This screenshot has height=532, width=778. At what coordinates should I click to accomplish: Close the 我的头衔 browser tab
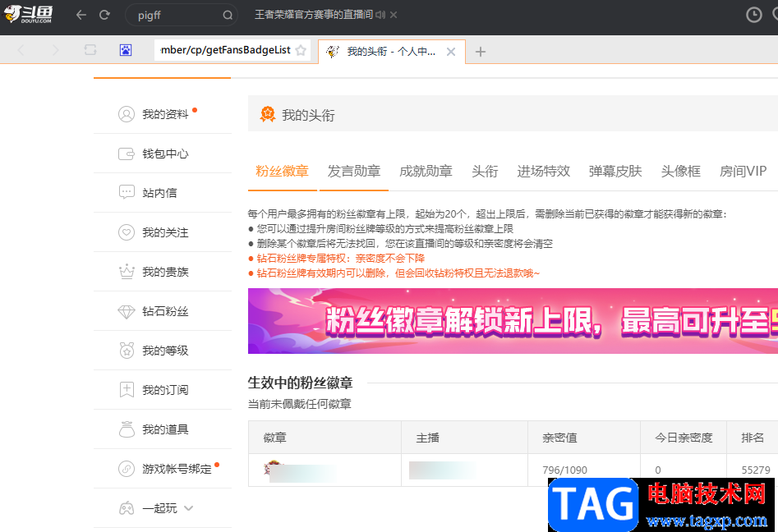pos(450,52)
